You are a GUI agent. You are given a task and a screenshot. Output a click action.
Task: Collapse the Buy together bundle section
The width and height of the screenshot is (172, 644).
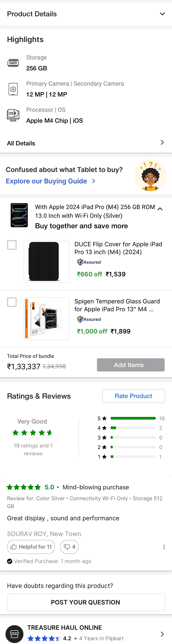(160, 209)
